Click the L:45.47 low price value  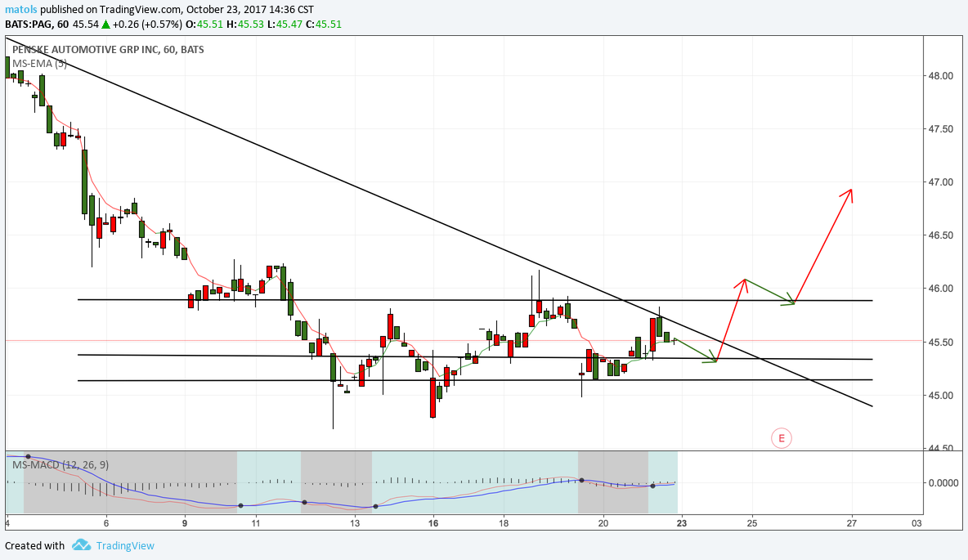pyautogui.click(x=285, y=25)
